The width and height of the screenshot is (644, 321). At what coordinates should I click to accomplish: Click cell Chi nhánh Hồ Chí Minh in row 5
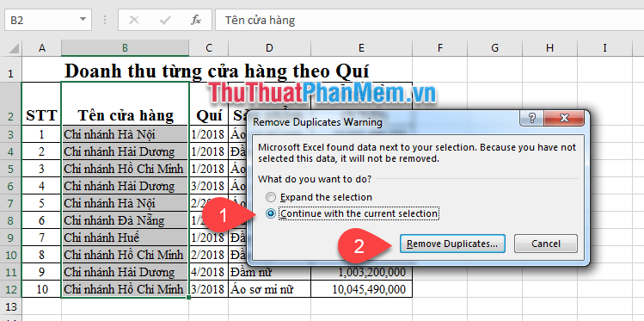(126, 169)
